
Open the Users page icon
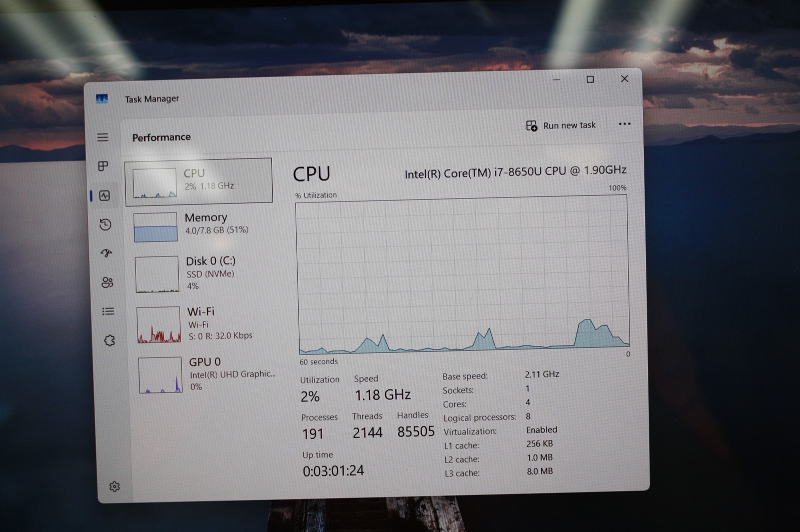click(x=107, y=282)
